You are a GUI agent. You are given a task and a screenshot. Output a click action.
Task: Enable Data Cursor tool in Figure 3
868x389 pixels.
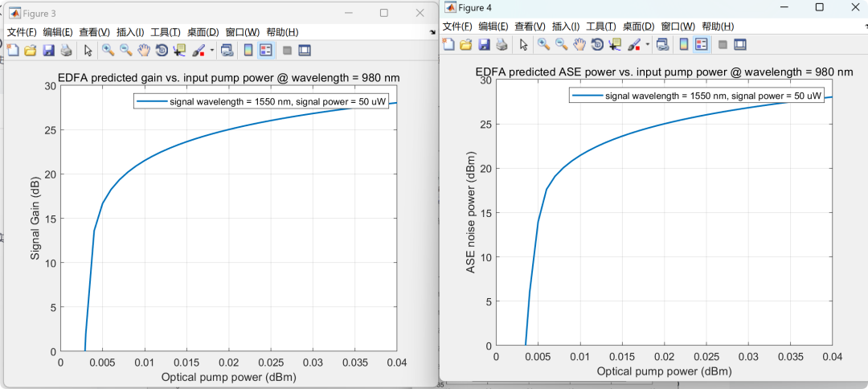pyautogui.click(x=179, y=51)
